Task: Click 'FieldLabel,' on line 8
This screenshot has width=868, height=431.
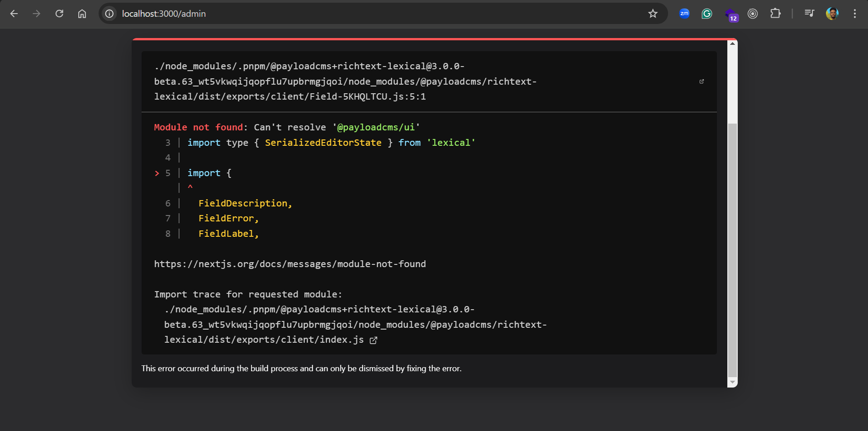Action: point(229,234)
